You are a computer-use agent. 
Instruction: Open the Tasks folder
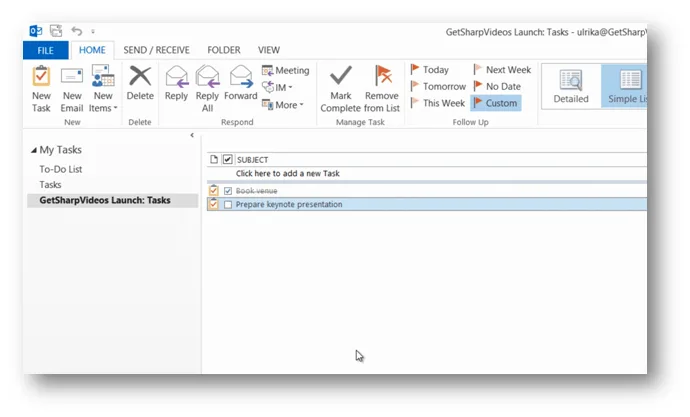[50, 184]
